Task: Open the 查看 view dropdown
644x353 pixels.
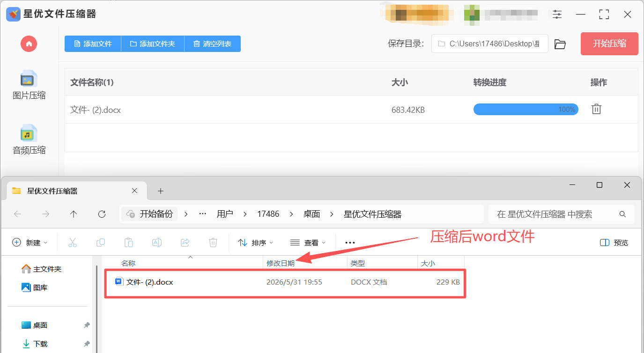Action: 308,243
